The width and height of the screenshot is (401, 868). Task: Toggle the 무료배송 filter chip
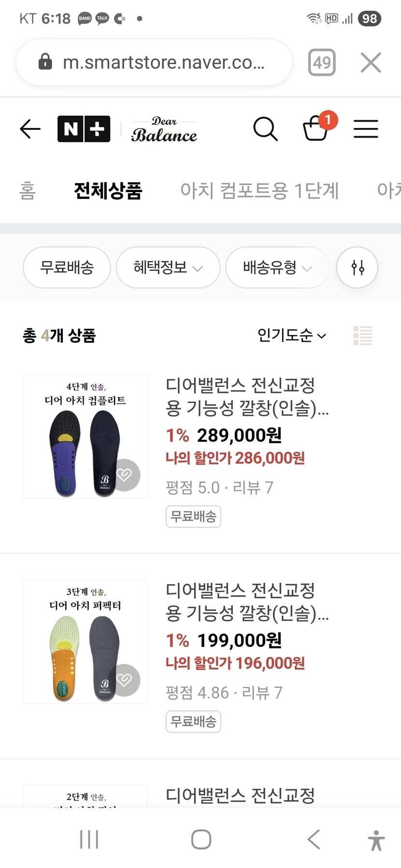[x=67, y=267]
